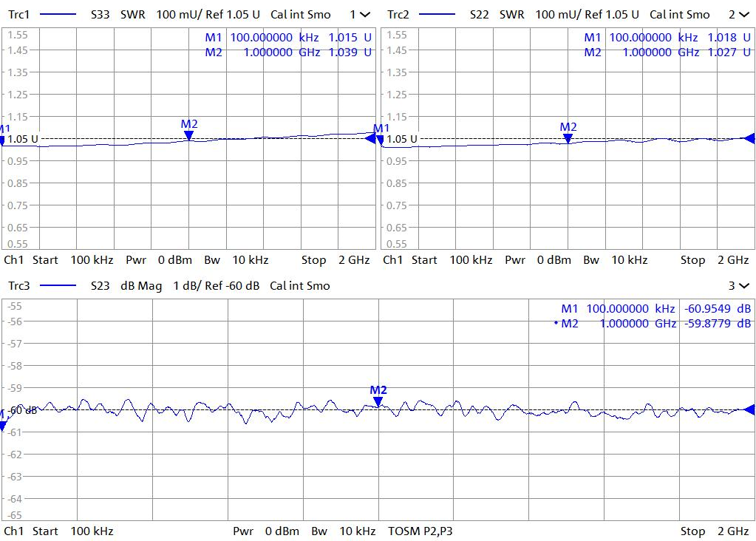
Task: Open the diagram 3 dropdown chevron
Action: [x=744, y=286]
